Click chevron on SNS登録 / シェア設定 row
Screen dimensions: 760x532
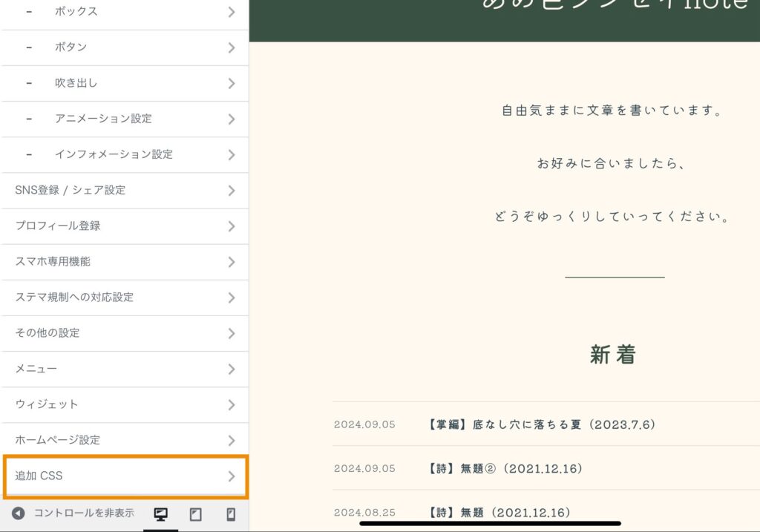coord(232,191)
